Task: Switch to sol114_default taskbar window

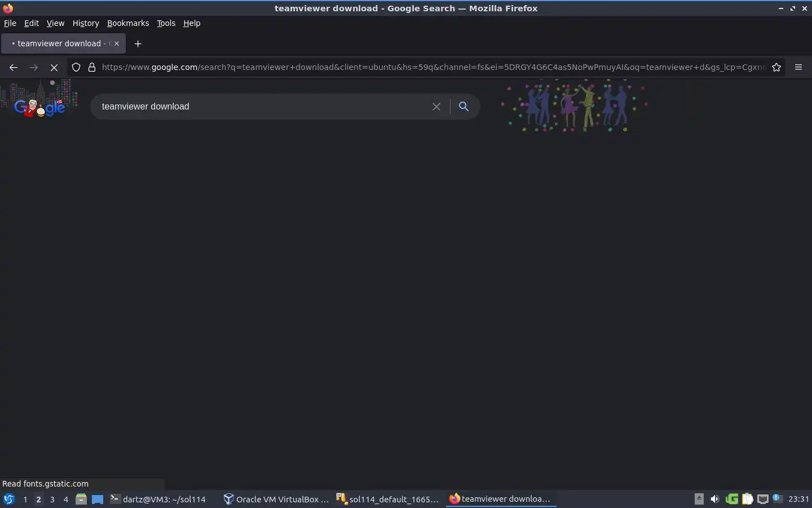Action: tap(388, 499)
